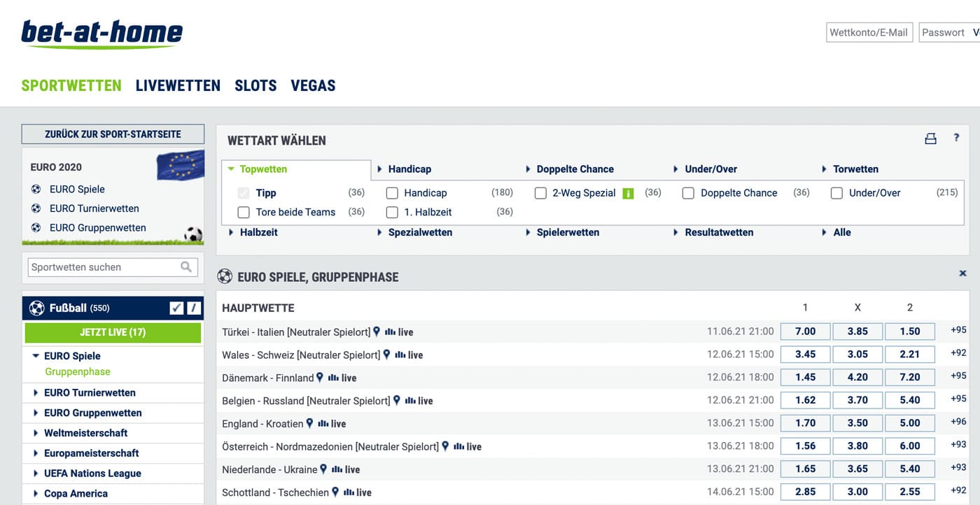
Task: Click the ball icon beside EURO Gruppenwetten
Action: 36,227
